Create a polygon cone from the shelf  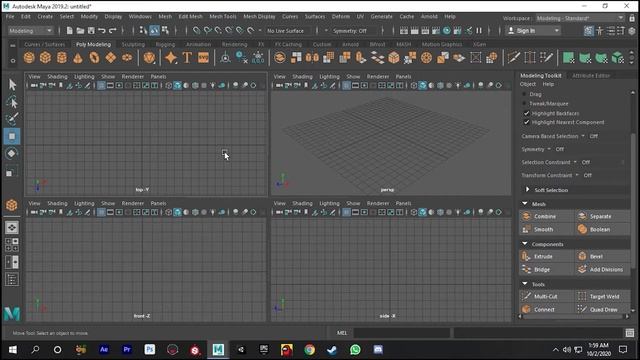click(78, 58)
